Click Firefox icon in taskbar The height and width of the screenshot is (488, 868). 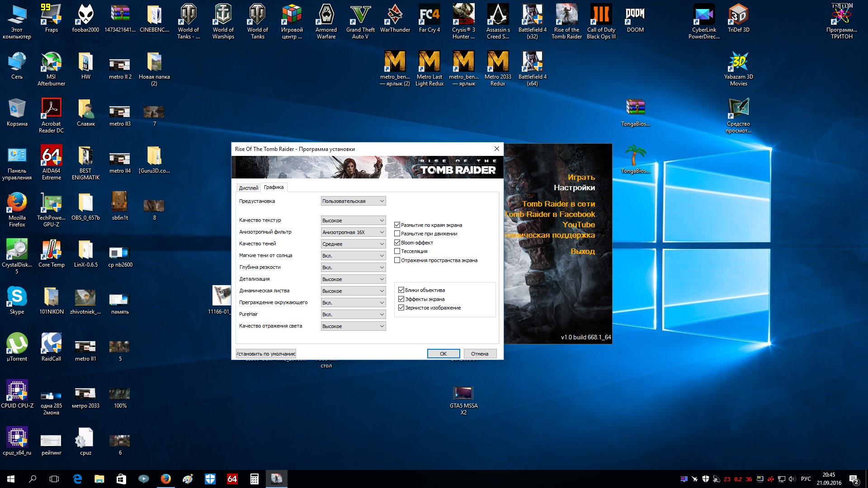pos(166,479)
